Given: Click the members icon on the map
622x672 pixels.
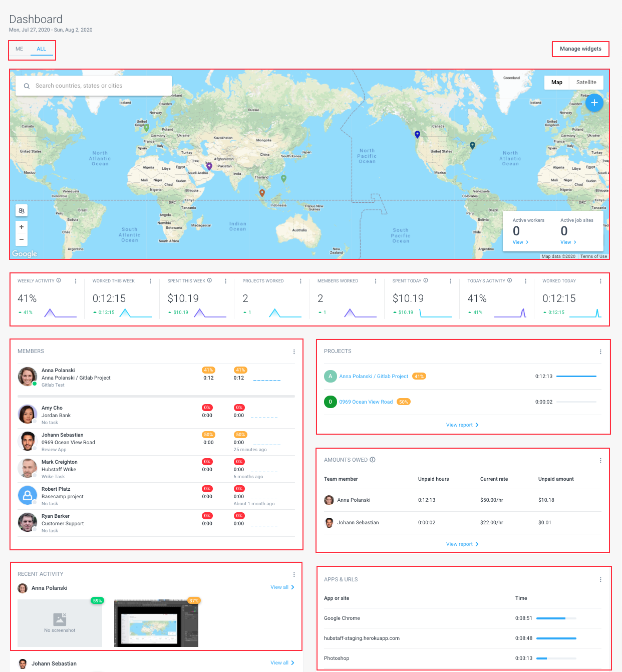Looking at the screenshot, I should [22, 210].
